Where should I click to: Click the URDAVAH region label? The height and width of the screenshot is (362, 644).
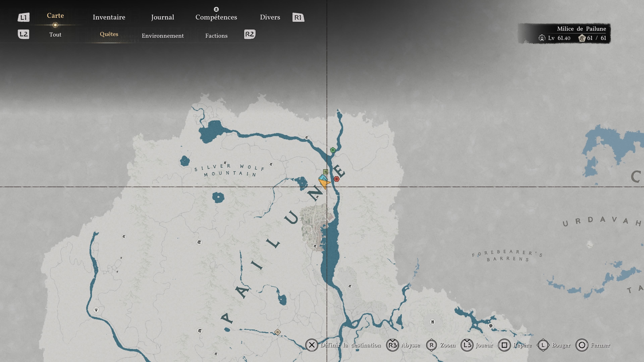point(603,221)
